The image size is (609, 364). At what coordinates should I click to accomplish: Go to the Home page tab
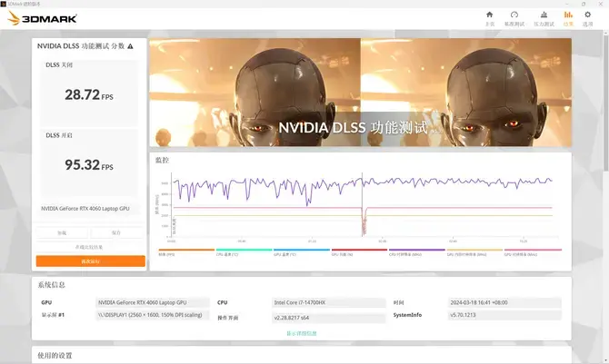[489, 18]
